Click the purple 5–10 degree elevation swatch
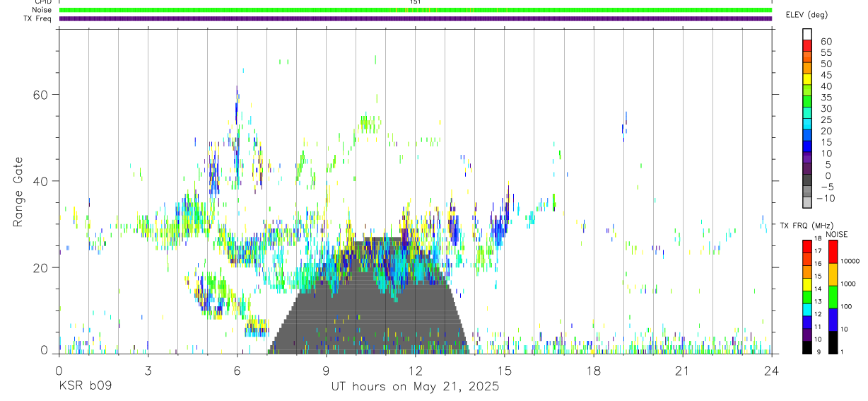Viewport: 868px width, 401px height. coord(807,158)
